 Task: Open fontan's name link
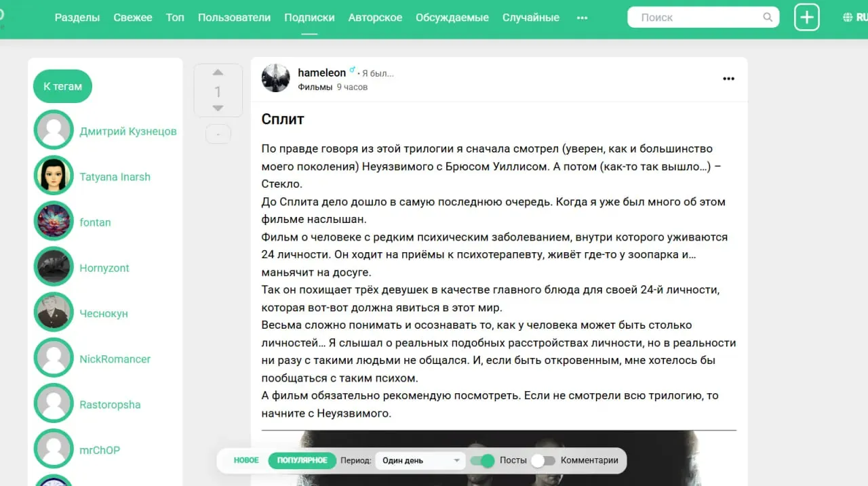tap(95, 222)
